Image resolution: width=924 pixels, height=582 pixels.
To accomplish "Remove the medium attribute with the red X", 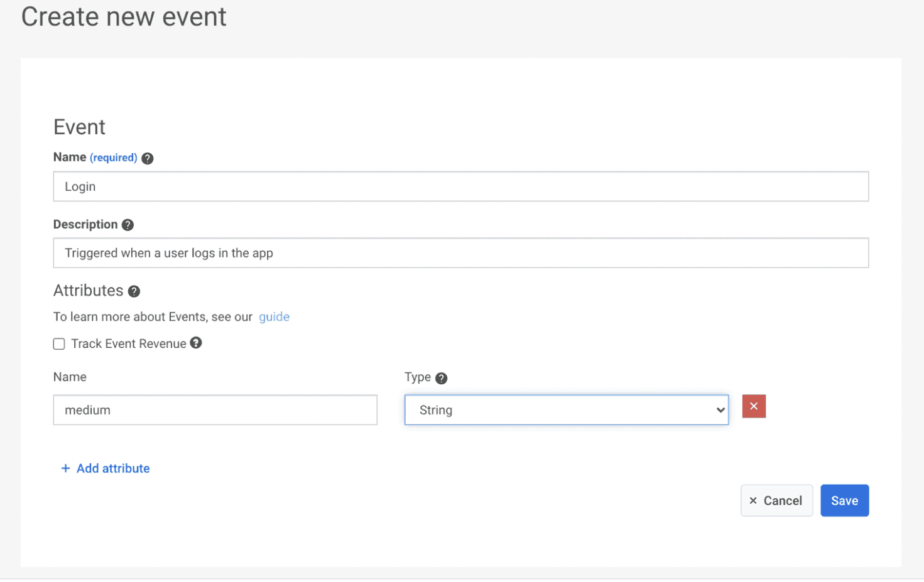I will [754, 406].
